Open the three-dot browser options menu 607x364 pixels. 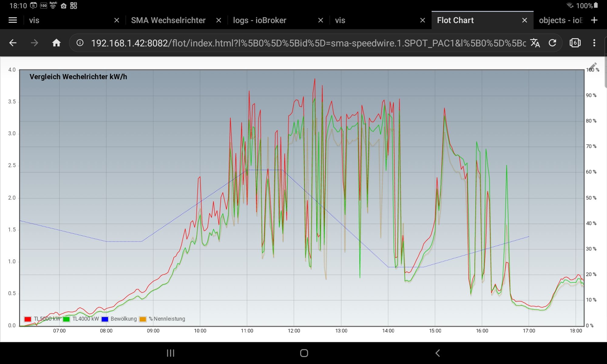(x=594, y=43)
